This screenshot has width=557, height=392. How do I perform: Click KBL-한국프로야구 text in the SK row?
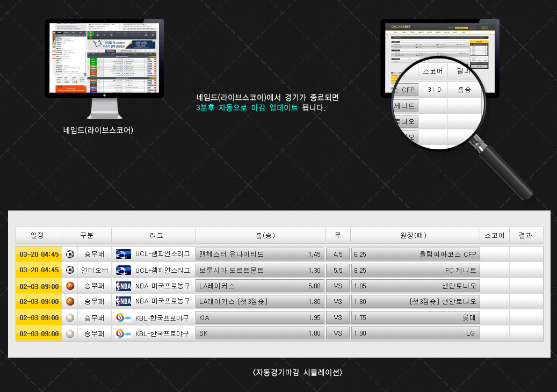162,333
